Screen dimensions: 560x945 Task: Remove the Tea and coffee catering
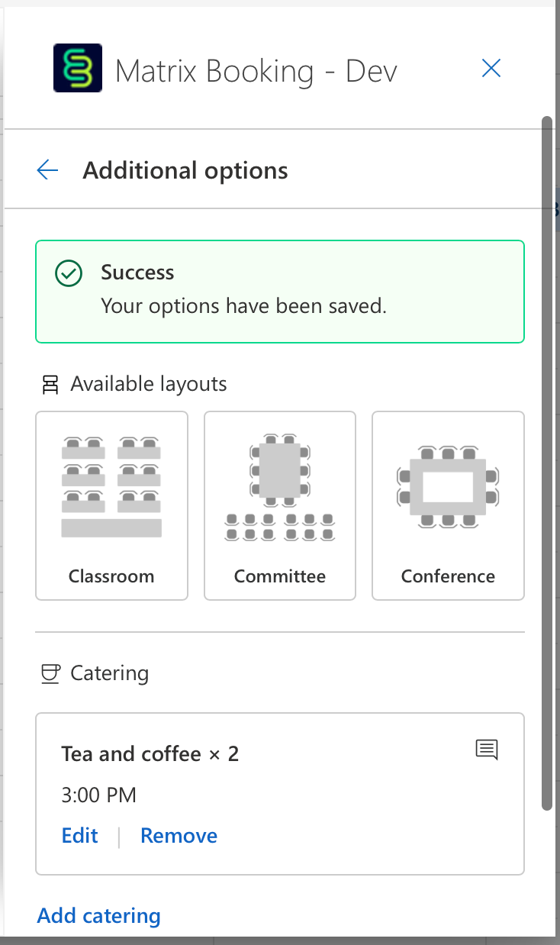(179, 836)
